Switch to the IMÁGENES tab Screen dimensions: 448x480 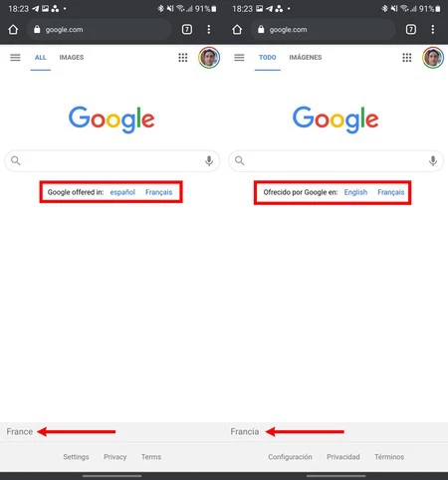pos(306,58)
